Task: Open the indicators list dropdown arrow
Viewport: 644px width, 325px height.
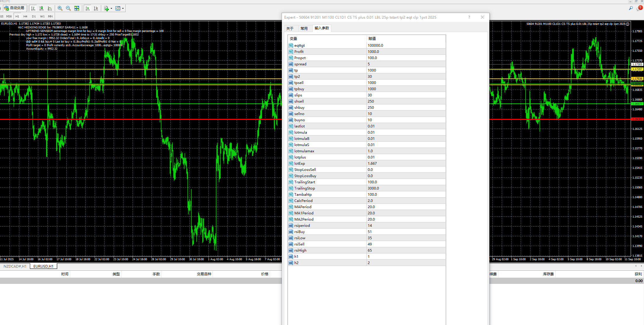Action: (x=111, y=8)
